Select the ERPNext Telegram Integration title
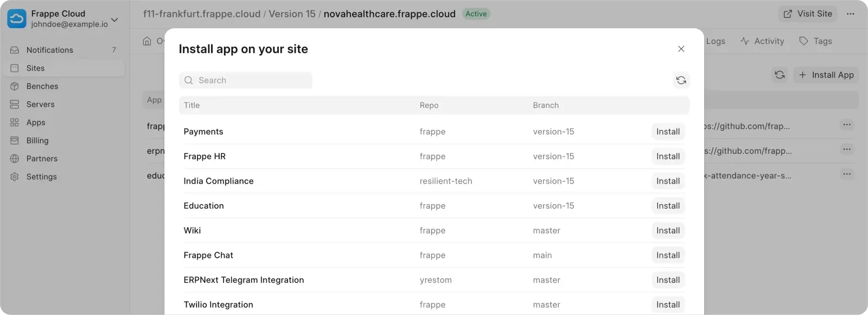The image size is (868, 315). [x=244, y=280]
